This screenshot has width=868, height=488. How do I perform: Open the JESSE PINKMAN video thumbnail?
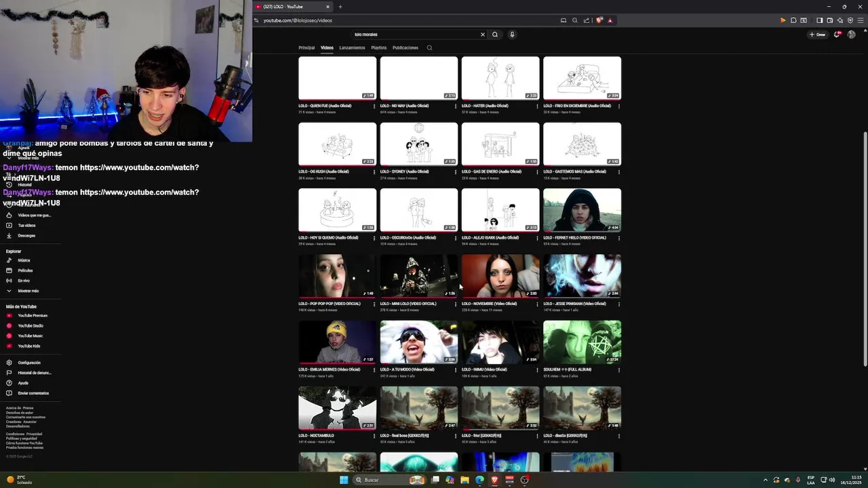point(582,276)
